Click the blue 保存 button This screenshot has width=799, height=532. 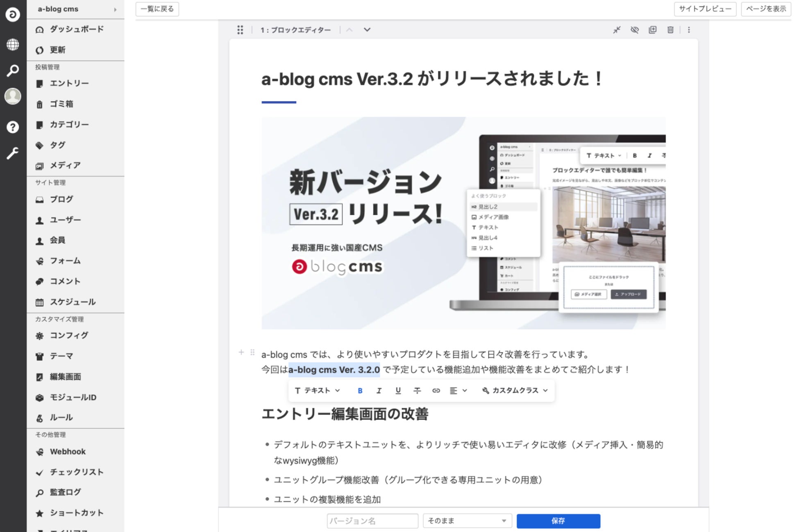click(x=558, y=521)
